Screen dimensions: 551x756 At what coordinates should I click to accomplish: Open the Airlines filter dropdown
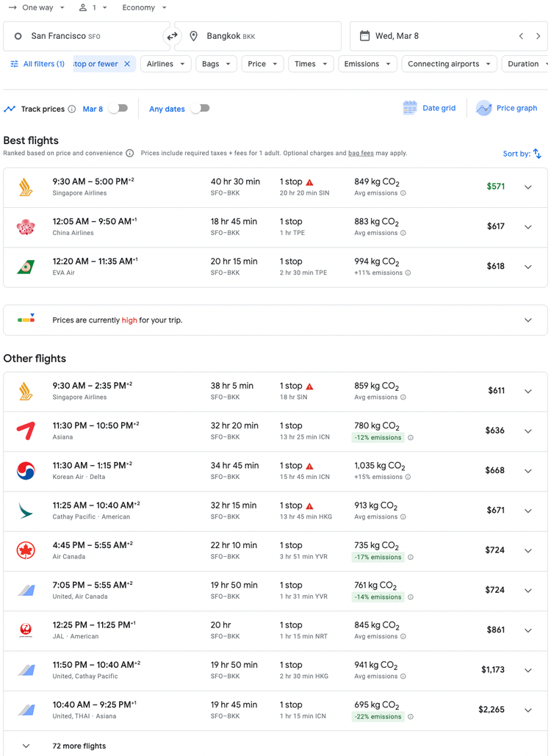(165, 64)
